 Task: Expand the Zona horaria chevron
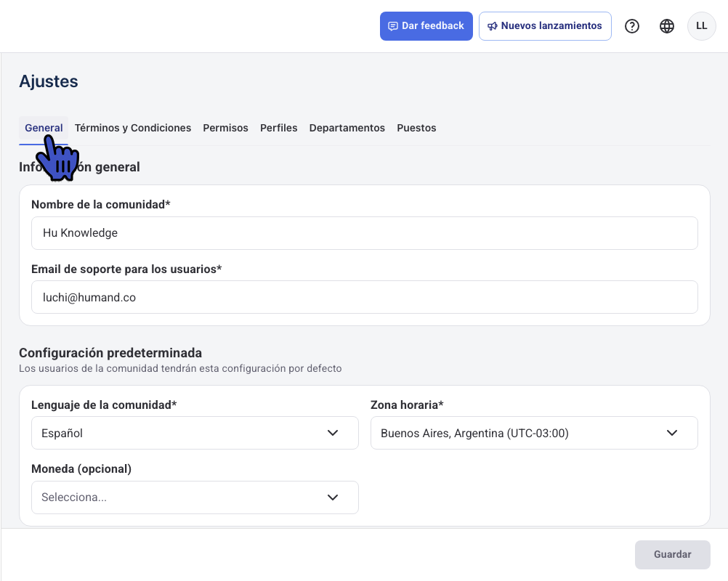(x=672, y=433)
